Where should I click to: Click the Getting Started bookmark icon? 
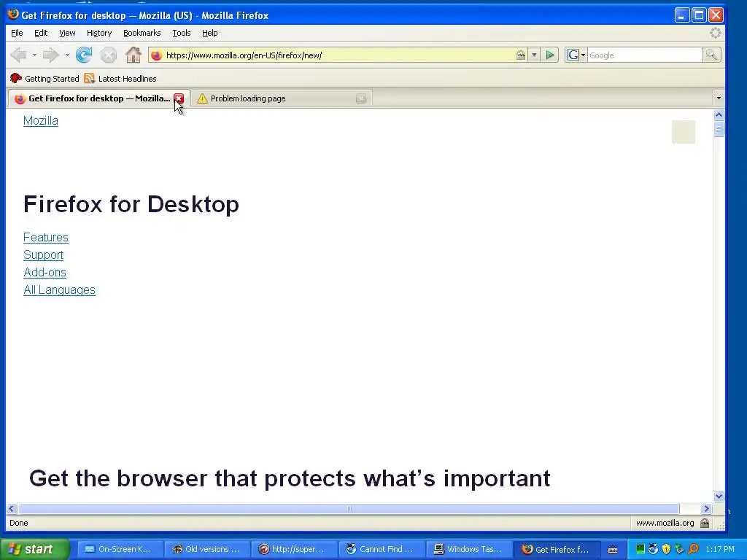pyautogui.click(x=16, y=79)
